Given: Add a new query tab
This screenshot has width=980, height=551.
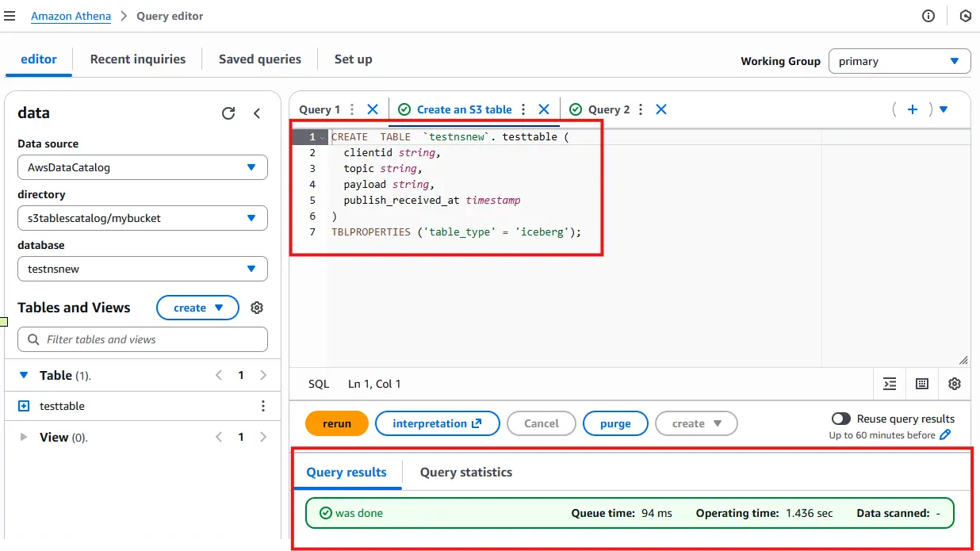Looking at the screenshot, I should tap(913, 109).
